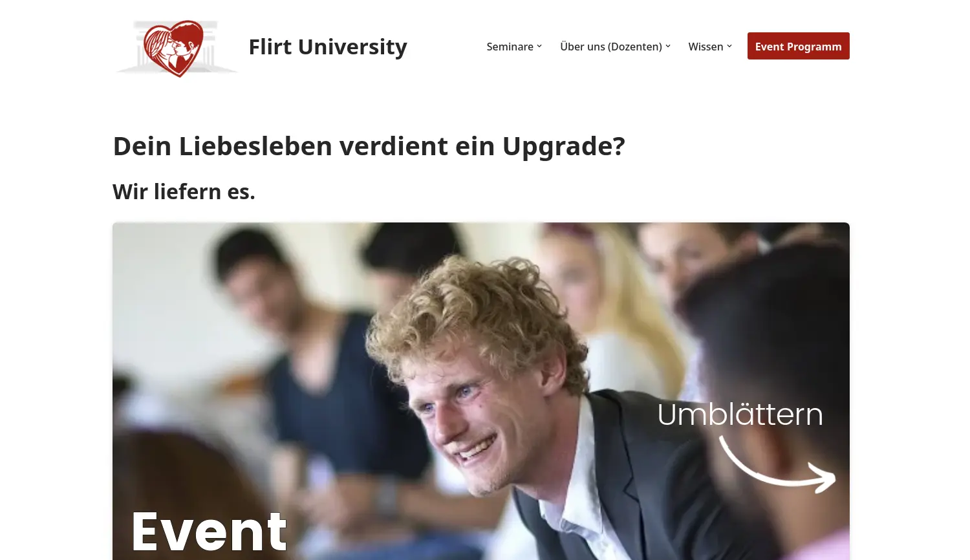Click the kissing couple inside the heart logo
970x560 pixels.
coord(173,47)
